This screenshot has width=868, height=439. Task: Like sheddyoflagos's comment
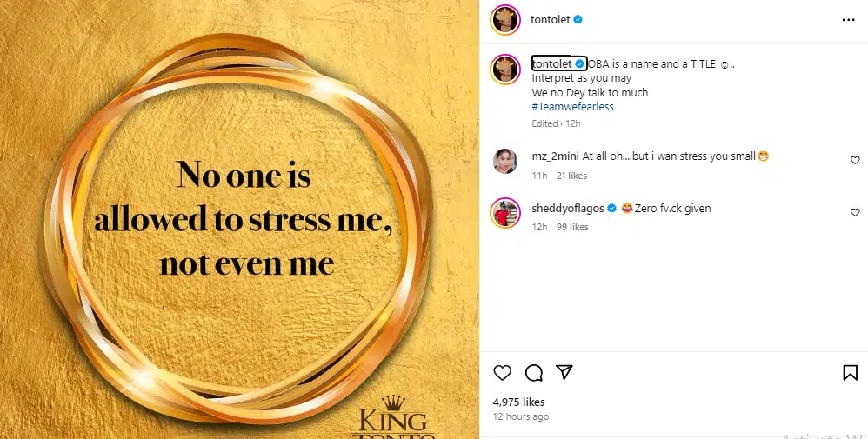(x=855, y=212)
